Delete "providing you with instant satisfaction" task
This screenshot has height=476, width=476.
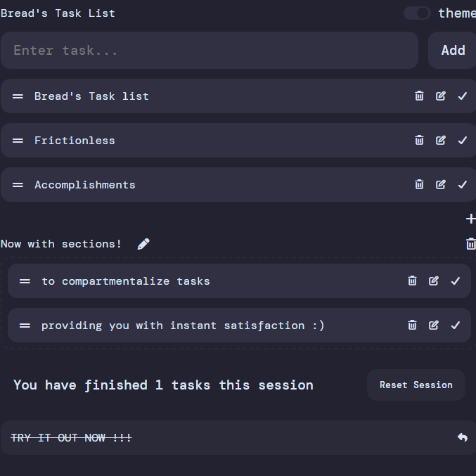(412, 326)
